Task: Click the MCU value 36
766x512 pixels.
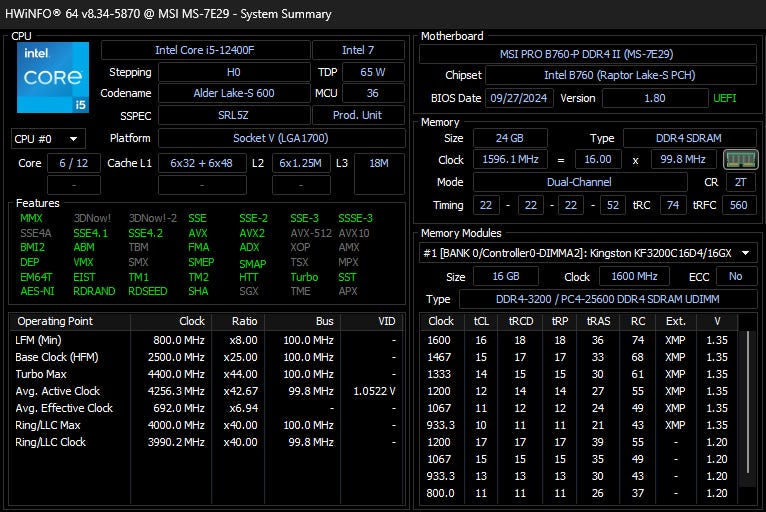Action: tap(373, 93)
